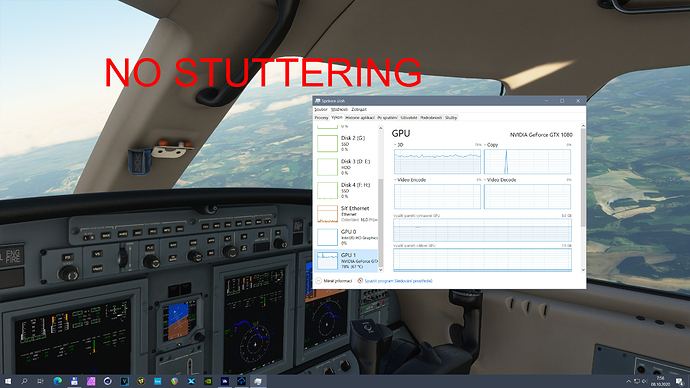The height and width of the screenshot is (388, 690).
Task: Open the blue floppy disk taskbar app
Action: [x=74, y=381]
